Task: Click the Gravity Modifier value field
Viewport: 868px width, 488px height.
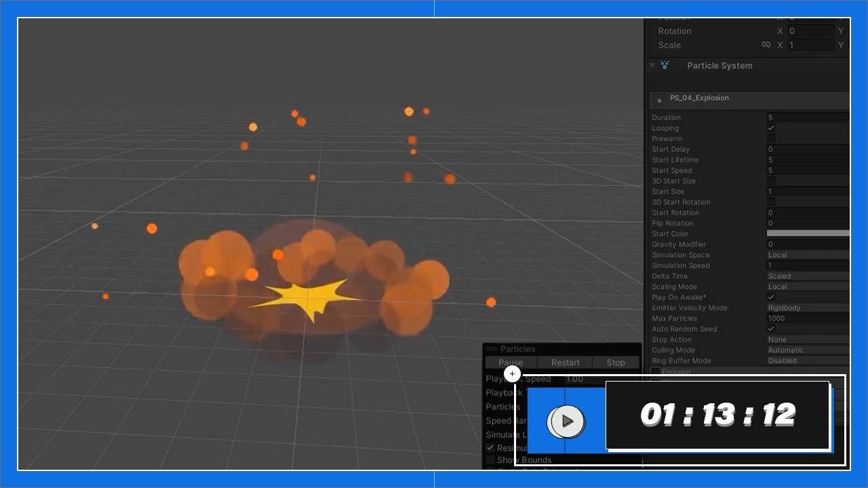Action: (808, 244)
